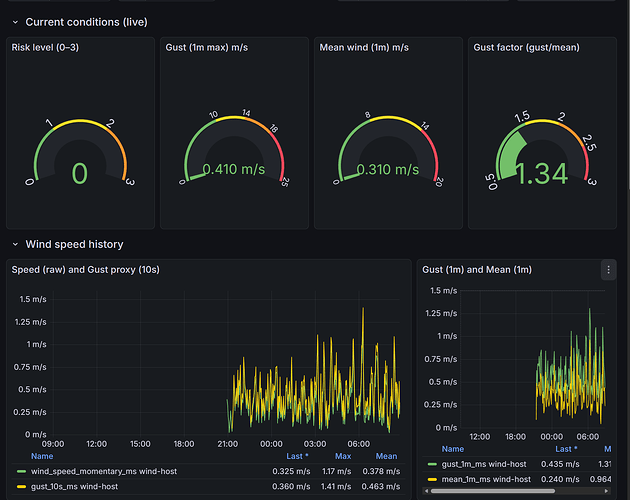This screenshot has height=500, width=630.
Task: Open Risk level (0–3) panel title
Action: coord(48,46)
